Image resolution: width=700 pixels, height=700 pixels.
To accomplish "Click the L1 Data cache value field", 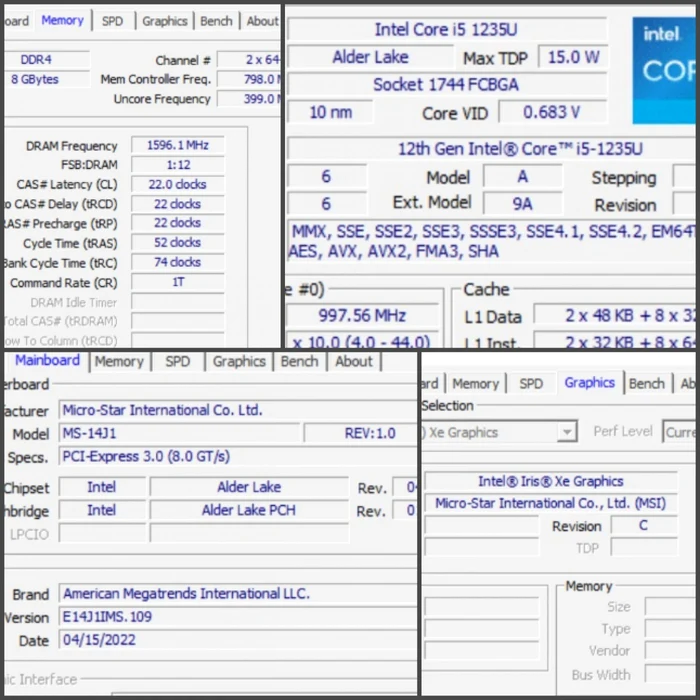I will (x=615, y=316).
